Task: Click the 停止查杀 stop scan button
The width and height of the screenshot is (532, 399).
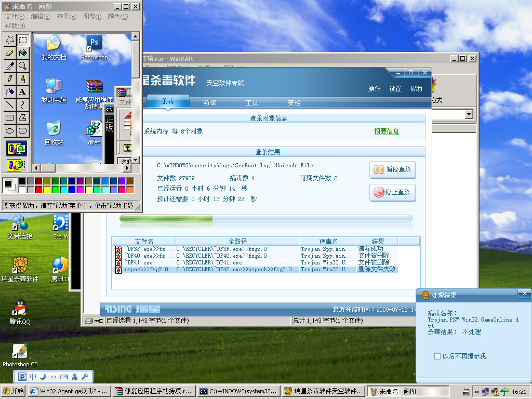Action: point(393,192)
